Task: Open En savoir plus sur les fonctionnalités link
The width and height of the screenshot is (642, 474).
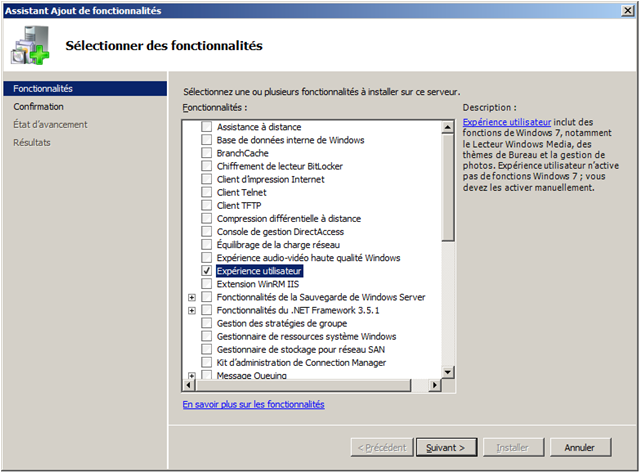Action: [x=253, y=404]
